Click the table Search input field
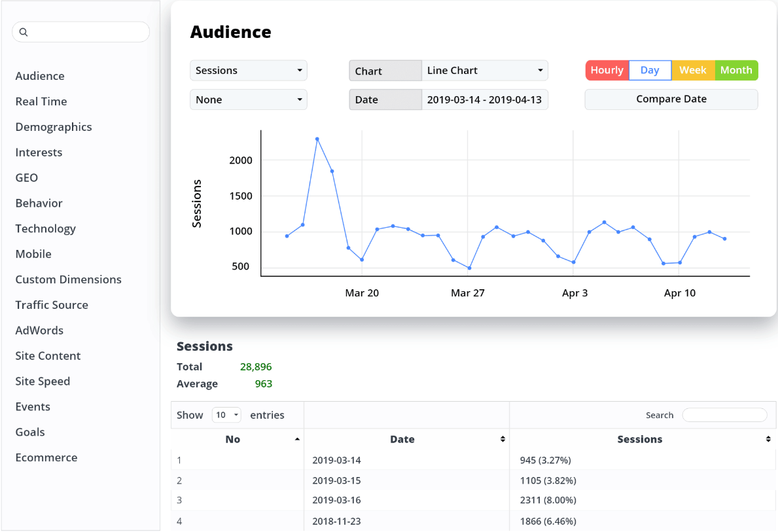Screen dimensions: 778x532 pos(724,415)
